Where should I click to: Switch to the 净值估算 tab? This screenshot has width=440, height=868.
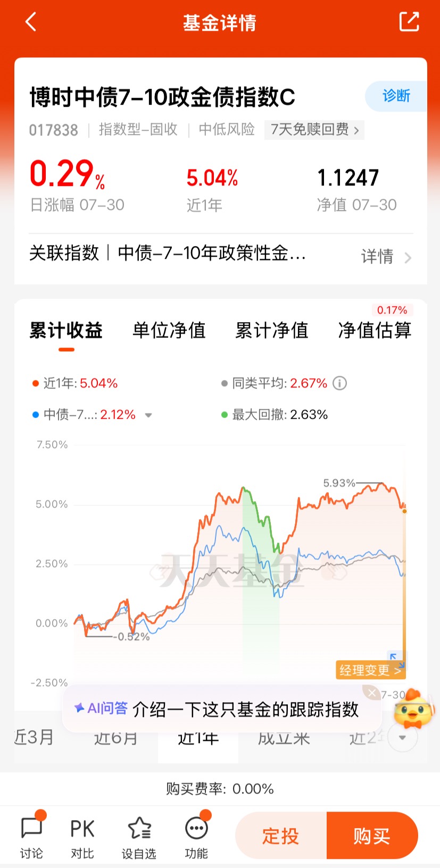pos(375,331)
